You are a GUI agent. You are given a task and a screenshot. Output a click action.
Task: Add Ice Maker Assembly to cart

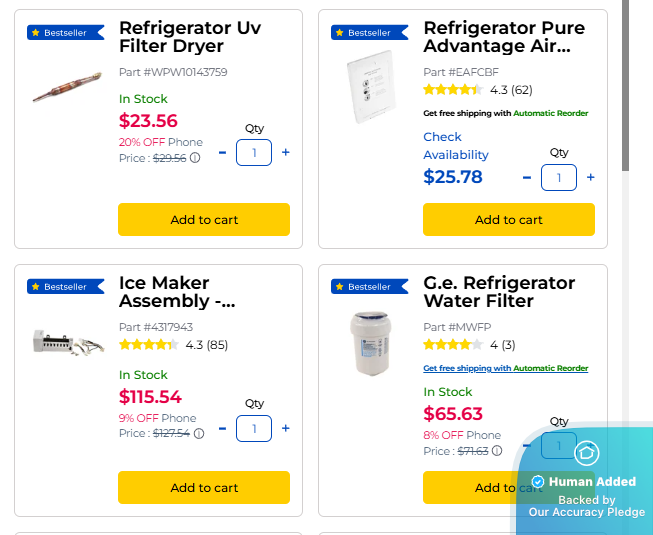tap(204, 488)
